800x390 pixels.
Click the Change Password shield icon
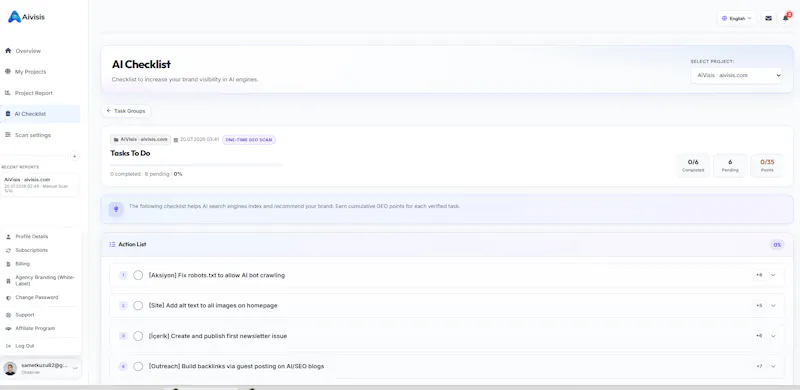point(8,298)
